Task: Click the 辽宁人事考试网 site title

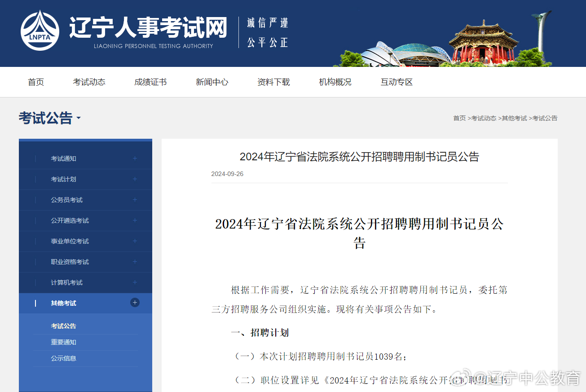Action: 148,27
